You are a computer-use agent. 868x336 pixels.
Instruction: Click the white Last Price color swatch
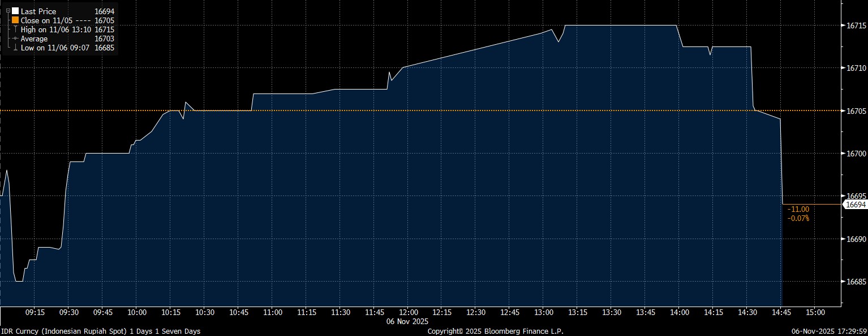tap(15, 11)
